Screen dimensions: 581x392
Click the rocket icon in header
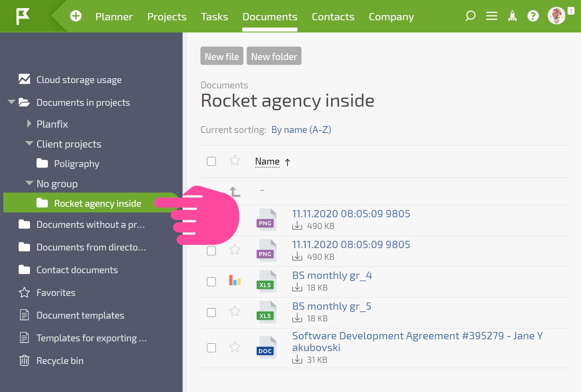click(512, 16)
